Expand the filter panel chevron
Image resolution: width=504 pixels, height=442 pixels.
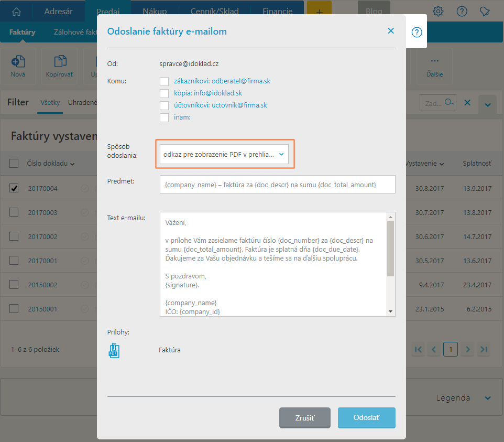click(487, 104)
